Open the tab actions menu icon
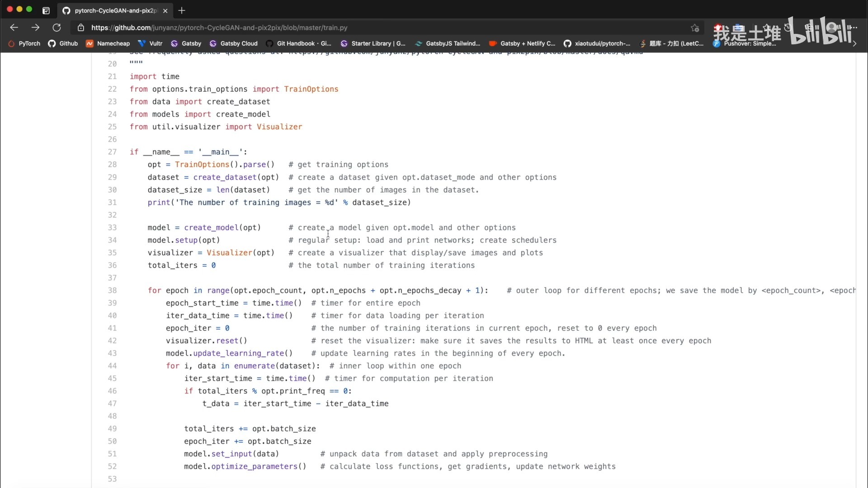 (x=46, y=10)
